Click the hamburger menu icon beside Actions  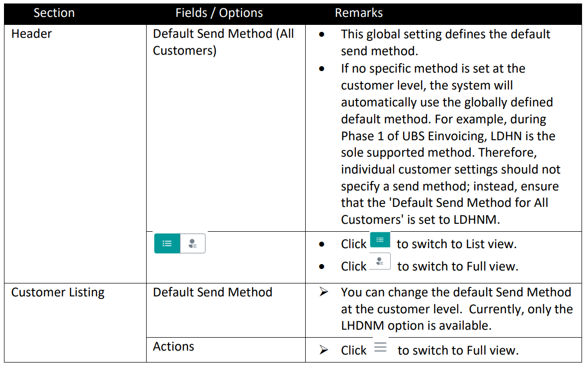(380, 347)
